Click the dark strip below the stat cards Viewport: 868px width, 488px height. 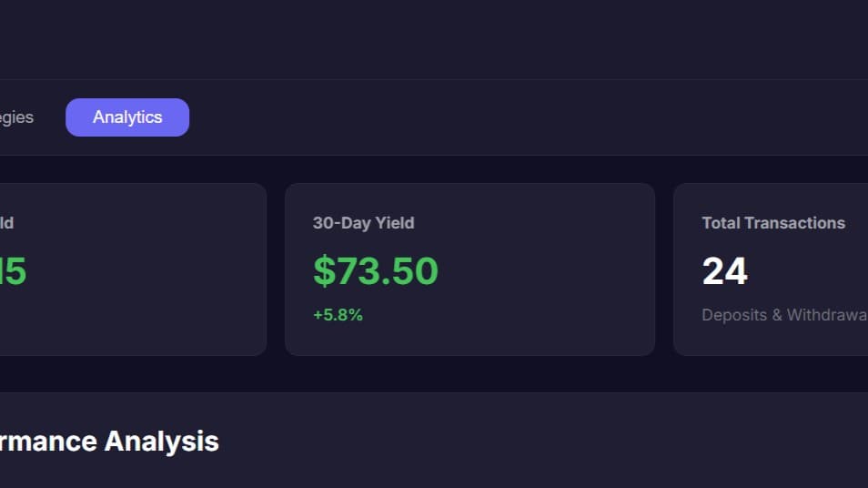pos(434,374)
